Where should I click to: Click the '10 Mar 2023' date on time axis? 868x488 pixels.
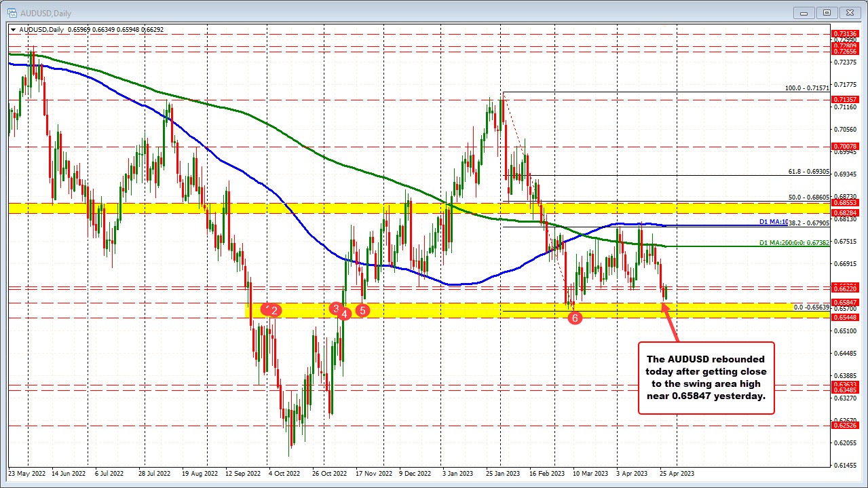590,473
